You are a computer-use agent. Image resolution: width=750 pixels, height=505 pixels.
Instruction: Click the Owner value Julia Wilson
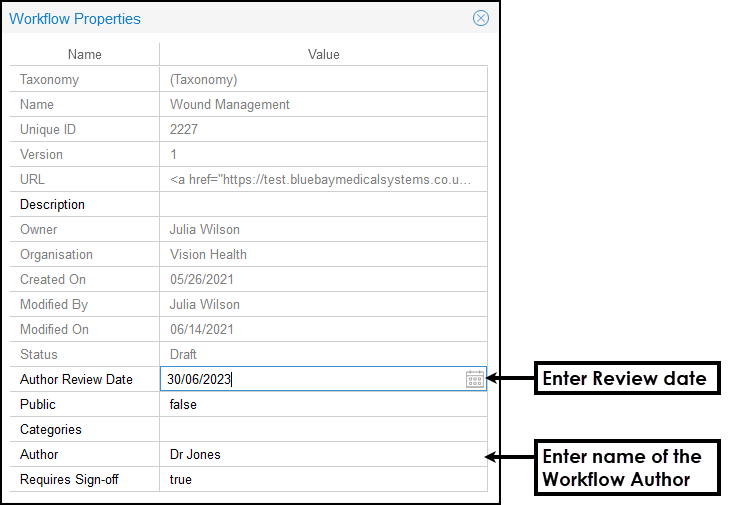[x=205, y=229]
